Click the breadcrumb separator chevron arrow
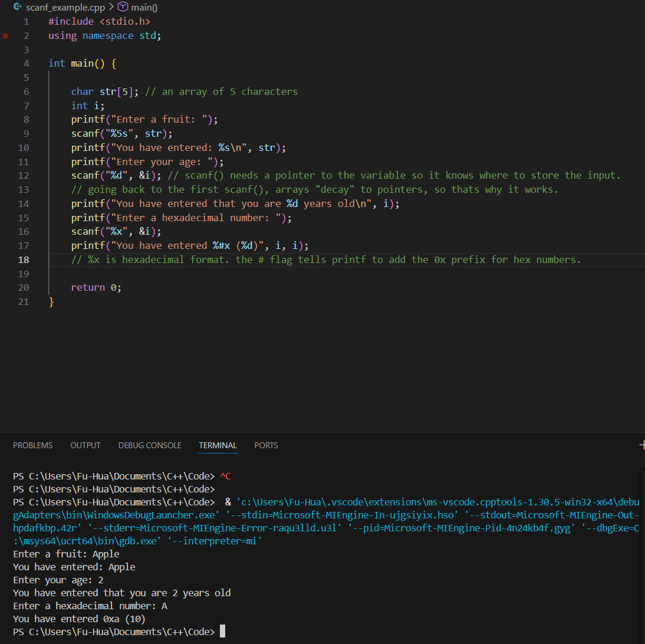The width and height of the screenshot is (645, 644). click(x=110, y=7)
